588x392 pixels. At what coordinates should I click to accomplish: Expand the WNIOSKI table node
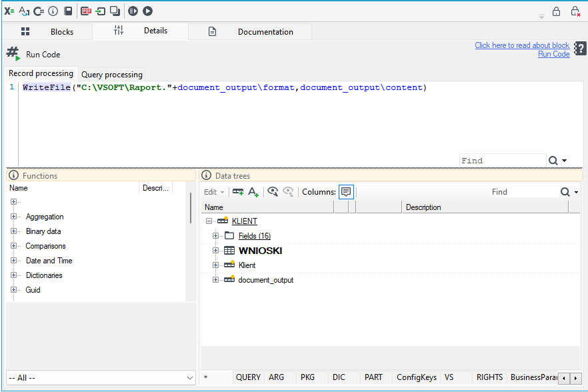click(215, 250)
